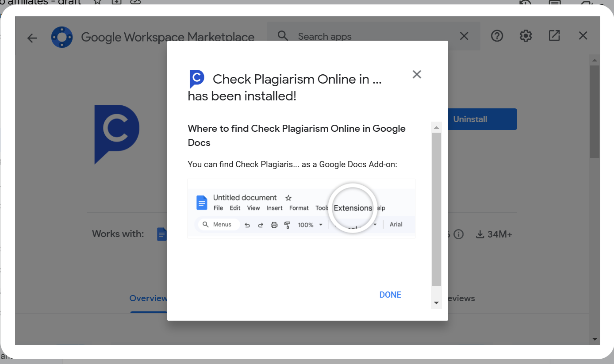Open Marketplace settings gear
This screenshot has width=614, height=364.
[526, 36]
